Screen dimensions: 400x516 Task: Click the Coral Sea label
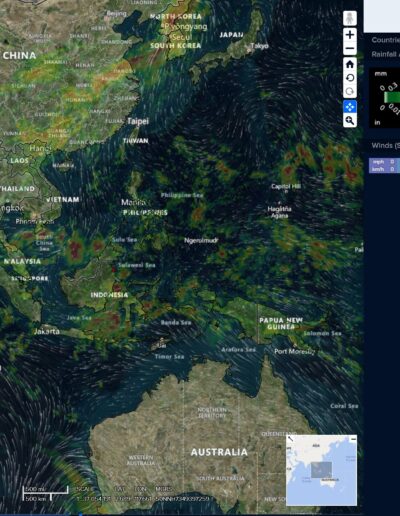344,406
